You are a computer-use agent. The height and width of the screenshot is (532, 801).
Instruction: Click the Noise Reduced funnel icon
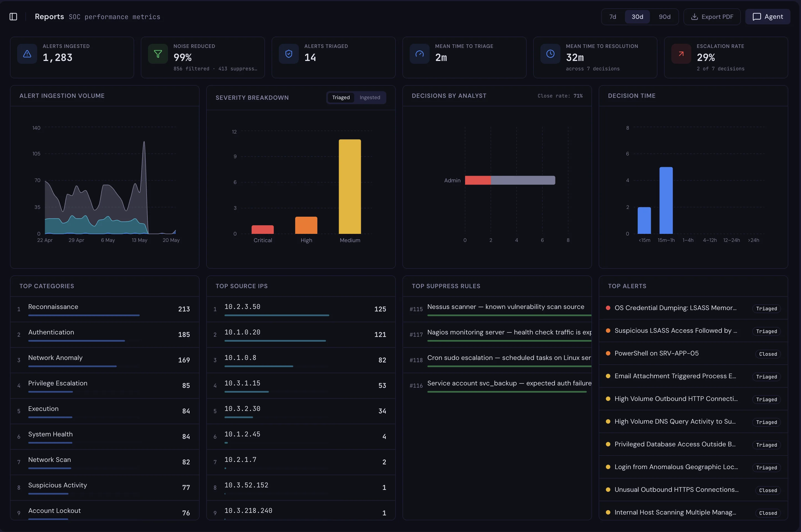158,53
